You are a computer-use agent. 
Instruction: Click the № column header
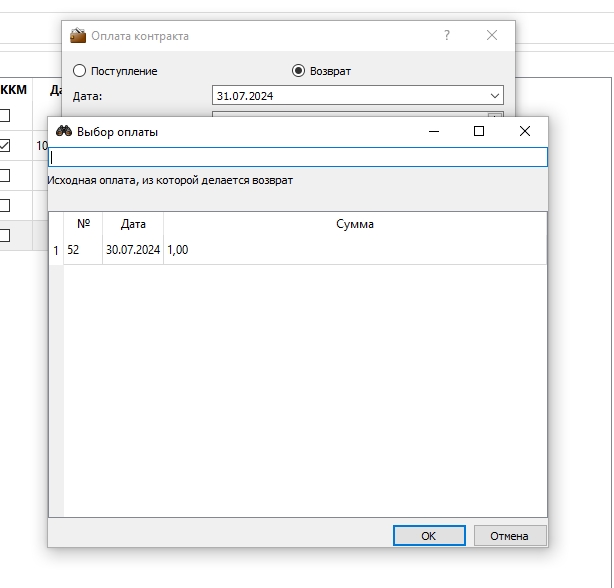(83, 224)
